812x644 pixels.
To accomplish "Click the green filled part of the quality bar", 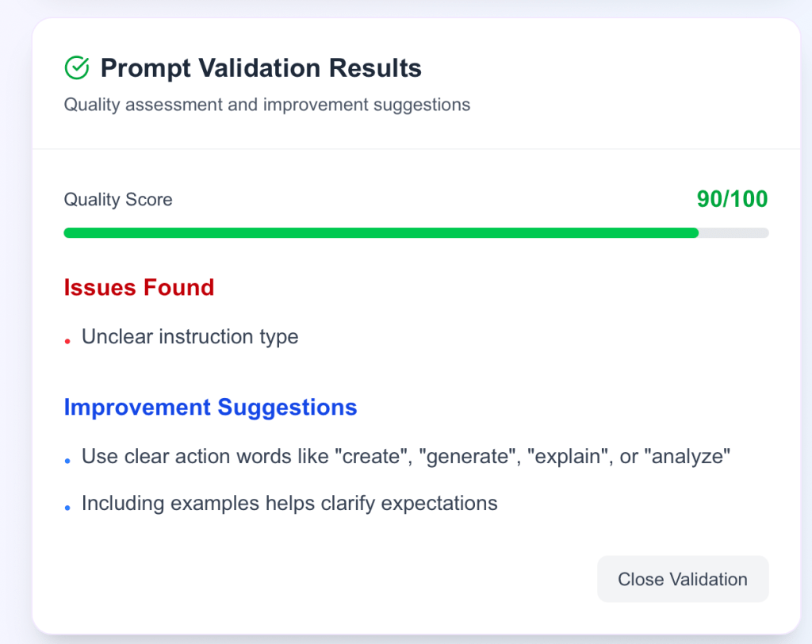I will [x=381, y=233].
